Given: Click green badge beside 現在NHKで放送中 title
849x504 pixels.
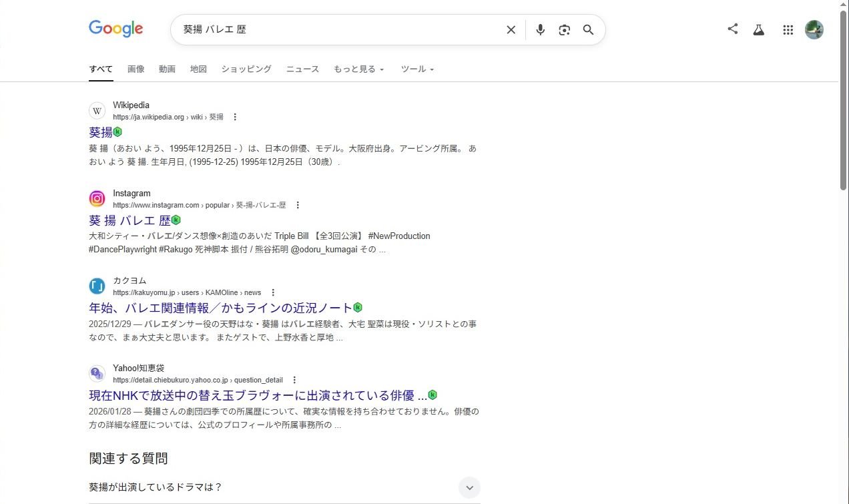Looking at the screenshot, I should click(x=433, y=395).
